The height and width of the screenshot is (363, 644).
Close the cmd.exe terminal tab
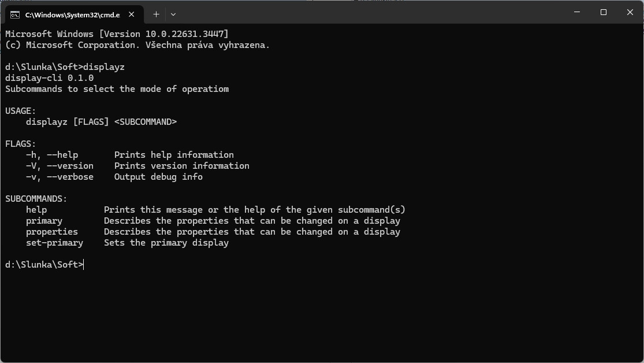132,14
